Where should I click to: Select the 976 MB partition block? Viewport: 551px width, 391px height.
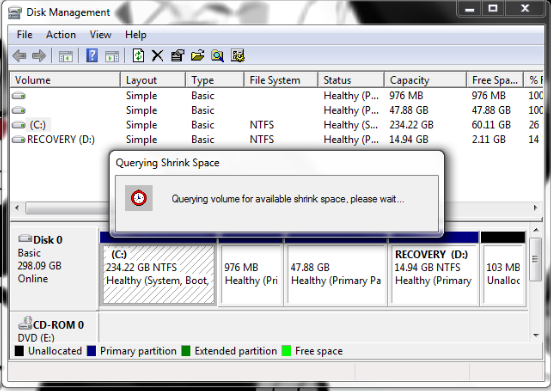tap(251, 274)
